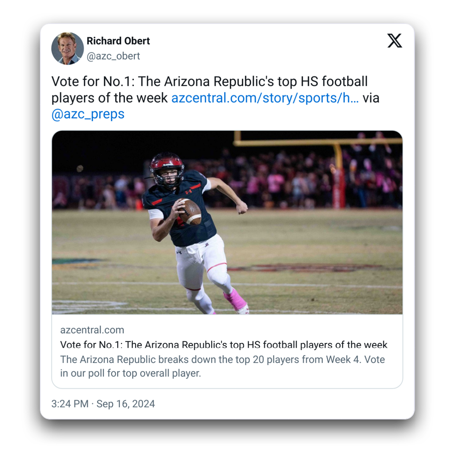
Task: Open the @azc_preps mention
Action: coord(88,114)
